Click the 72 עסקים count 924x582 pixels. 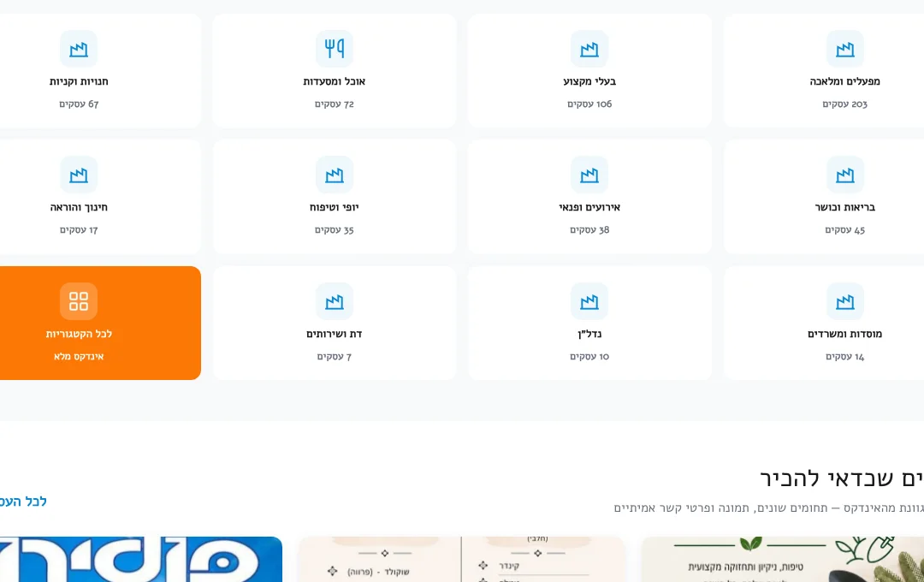point(335,104)
